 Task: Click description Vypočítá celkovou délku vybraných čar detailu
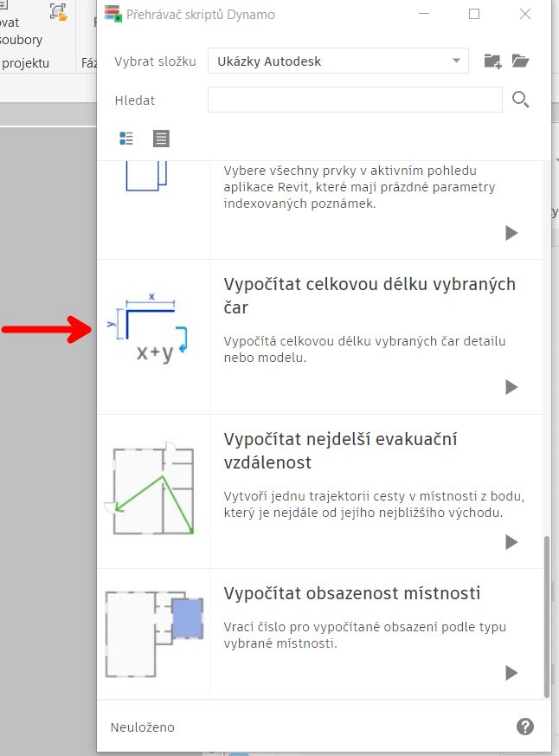click(x=365, y=349)
